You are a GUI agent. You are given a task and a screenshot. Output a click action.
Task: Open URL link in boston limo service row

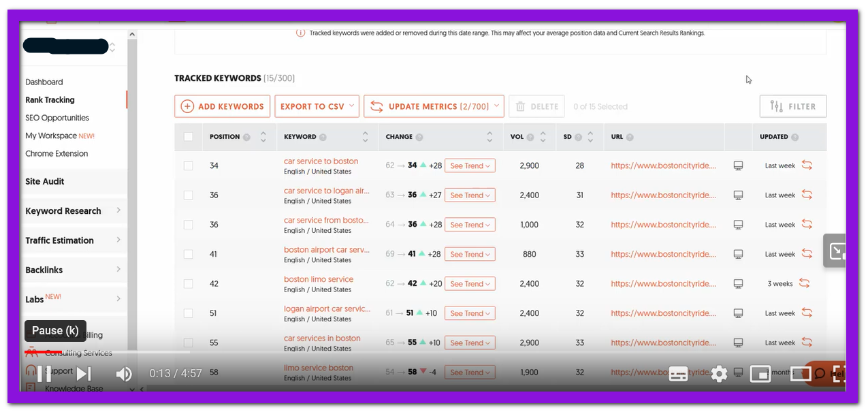pos(664,283)
